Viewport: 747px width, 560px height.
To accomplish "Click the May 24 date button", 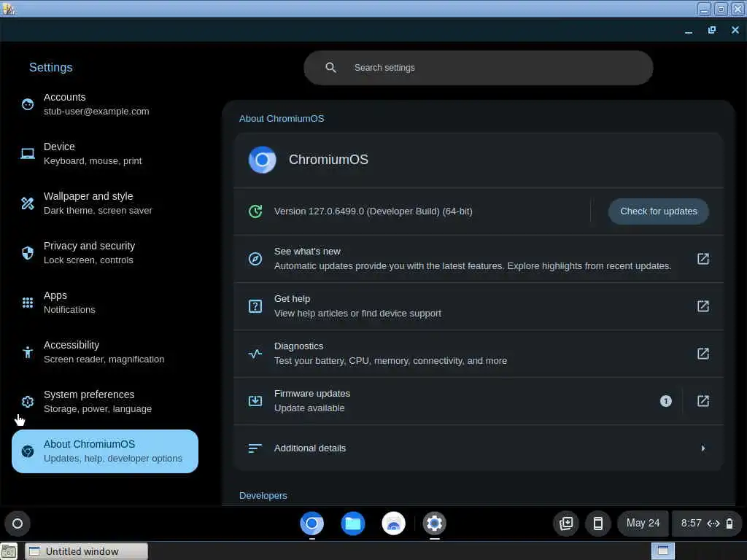I will (x=643, y=524).
